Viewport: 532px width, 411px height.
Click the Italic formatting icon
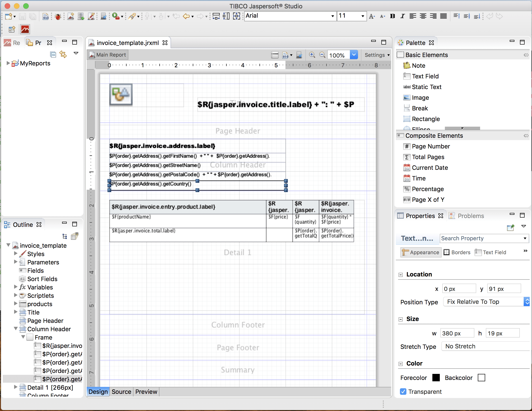point(402,16)
